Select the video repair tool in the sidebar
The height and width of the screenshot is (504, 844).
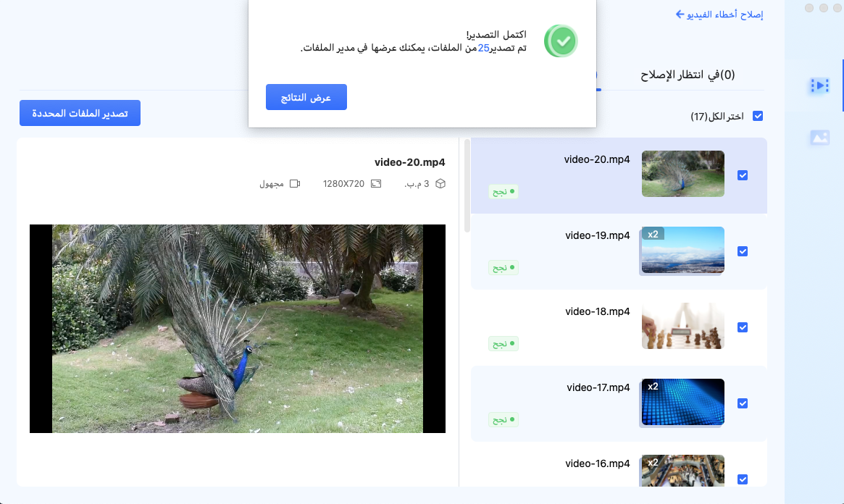(819, 85)
